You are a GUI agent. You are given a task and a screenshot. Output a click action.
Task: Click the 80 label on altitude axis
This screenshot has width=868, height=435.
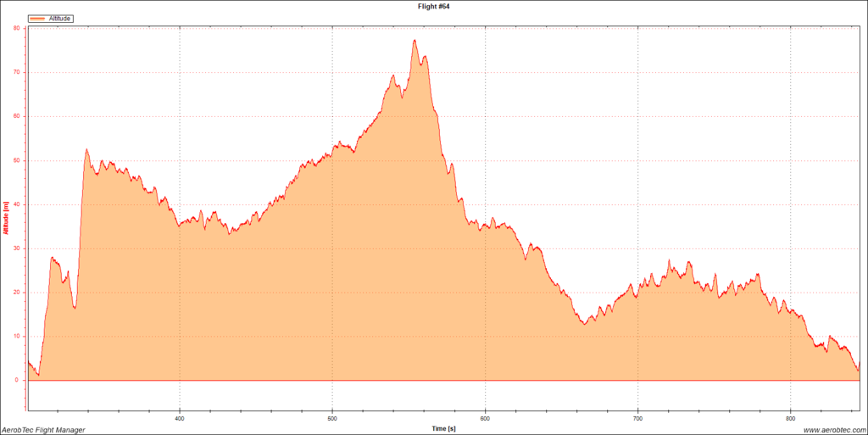pyautogui.click(x=17, y=28)
